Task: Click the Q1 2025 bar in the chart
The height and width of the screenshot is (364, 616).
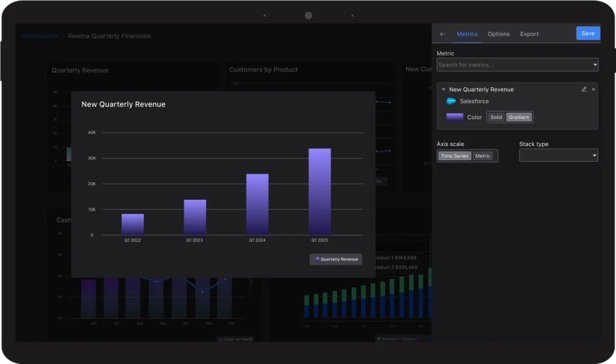Action: (x=319, y=191)
